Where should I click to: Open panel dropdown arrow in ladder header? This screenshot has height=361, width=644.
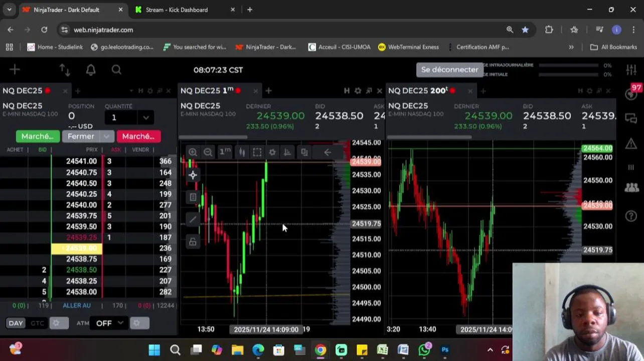point(131,91)
